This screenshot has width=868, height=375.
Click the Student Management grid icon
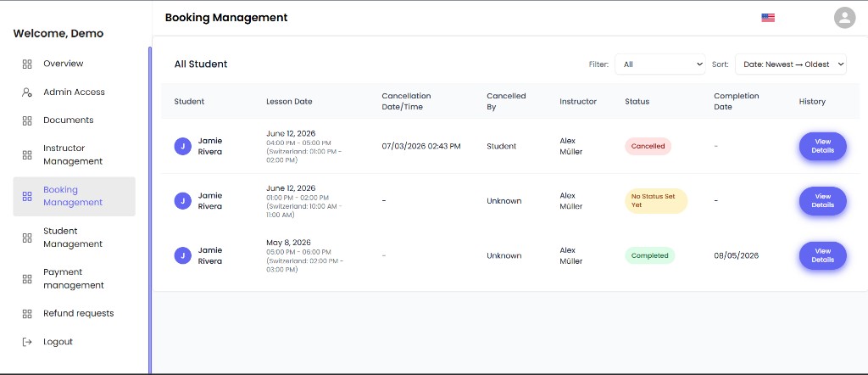tap(26, 238)
